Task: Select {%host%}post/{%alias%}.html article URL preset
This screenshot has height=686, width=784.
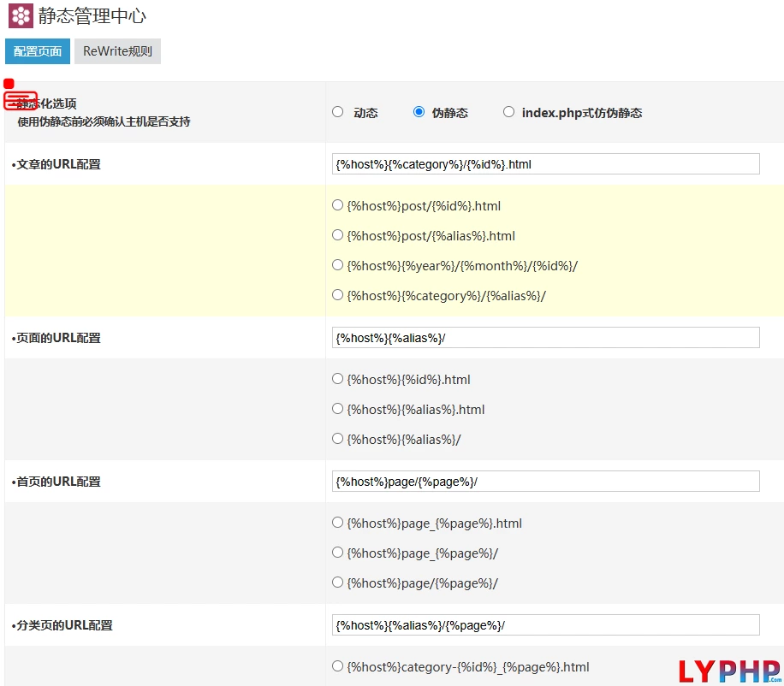Action: point(337,235)
